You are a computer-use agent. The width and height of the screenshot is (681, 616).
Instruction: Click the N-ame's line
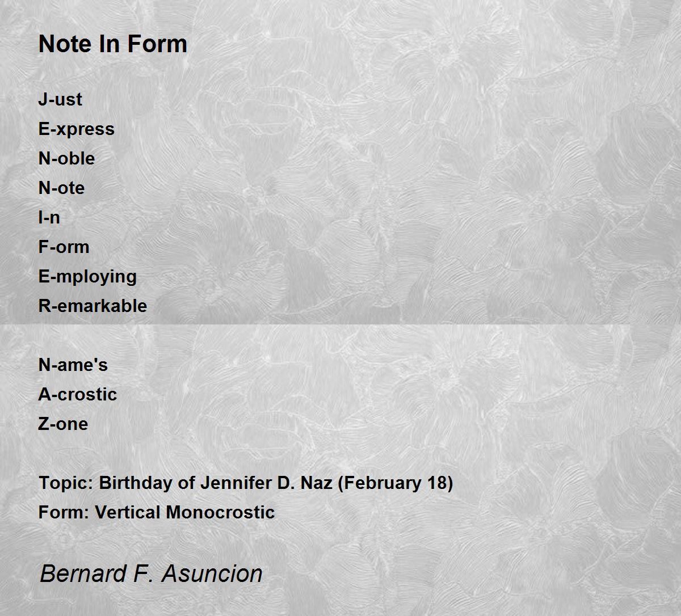73,365
